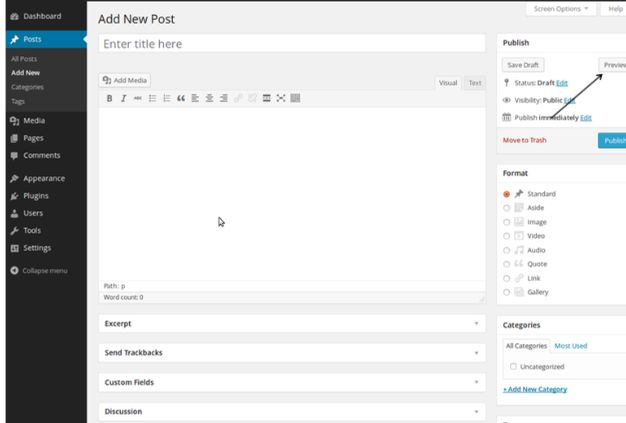Grab the editor resize handle
The width and height of the screenshot is (626, 423).
click(x=482, y=298)
